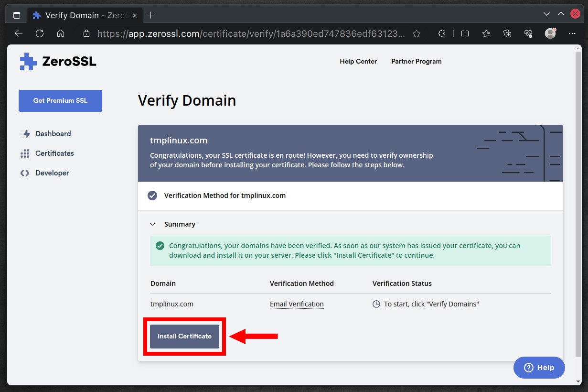The image size is (588, 392).
Task: Click 'To start, click "Verify Domains"' text
Action: 431,304
